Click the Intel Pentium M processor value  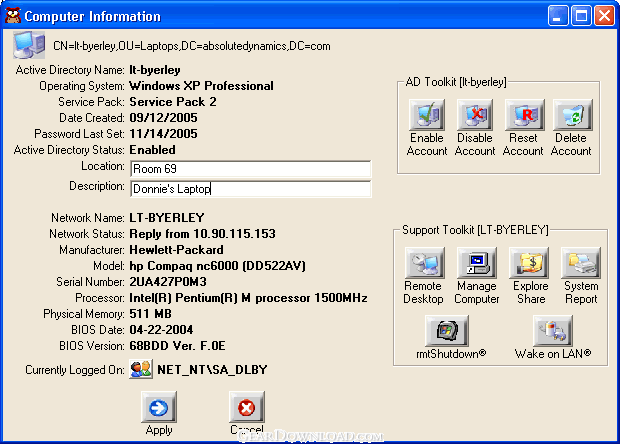tap(248, 298)
